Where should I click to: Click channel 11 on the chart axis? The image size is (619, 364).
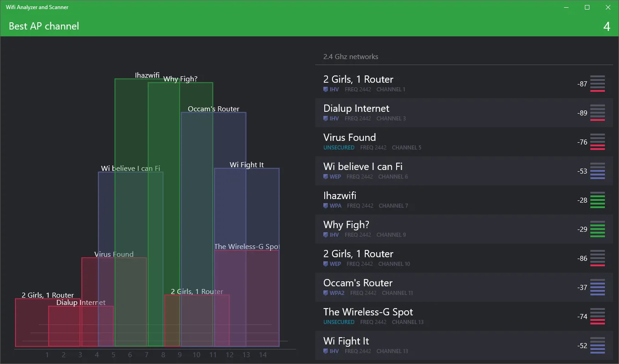(x=213, y=355)
